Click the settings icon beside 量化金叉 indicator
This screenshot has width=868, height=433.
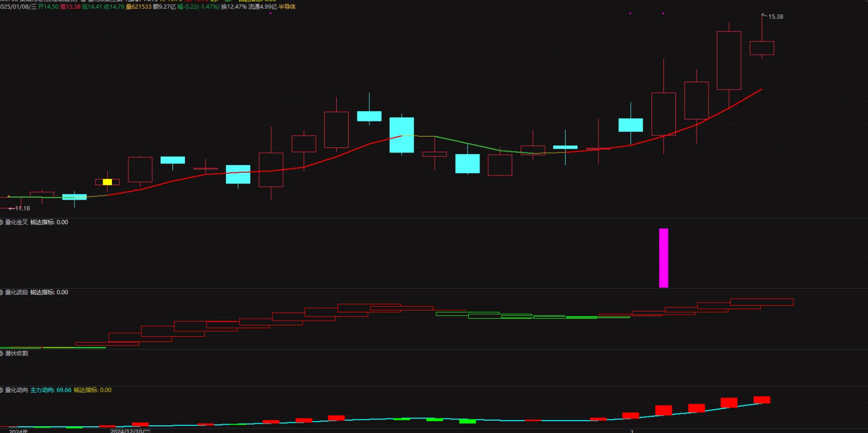[2, 222]
